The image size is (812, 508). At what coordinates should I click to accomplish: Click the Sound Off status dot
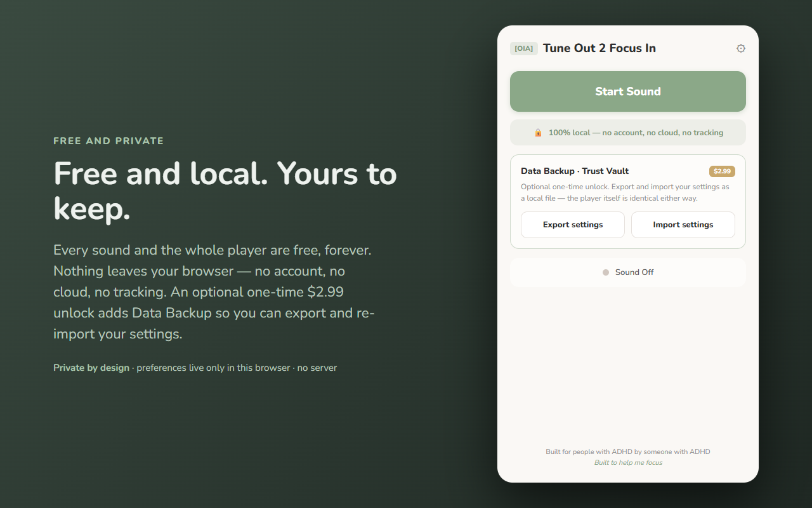click(606, 272)
